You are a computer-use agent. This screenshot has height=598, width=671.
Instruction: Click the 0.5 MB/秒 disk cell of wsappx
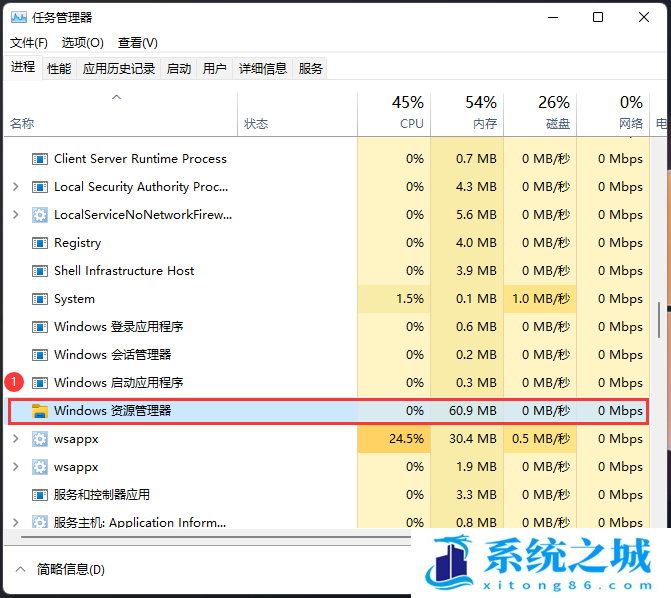(540, 439)
